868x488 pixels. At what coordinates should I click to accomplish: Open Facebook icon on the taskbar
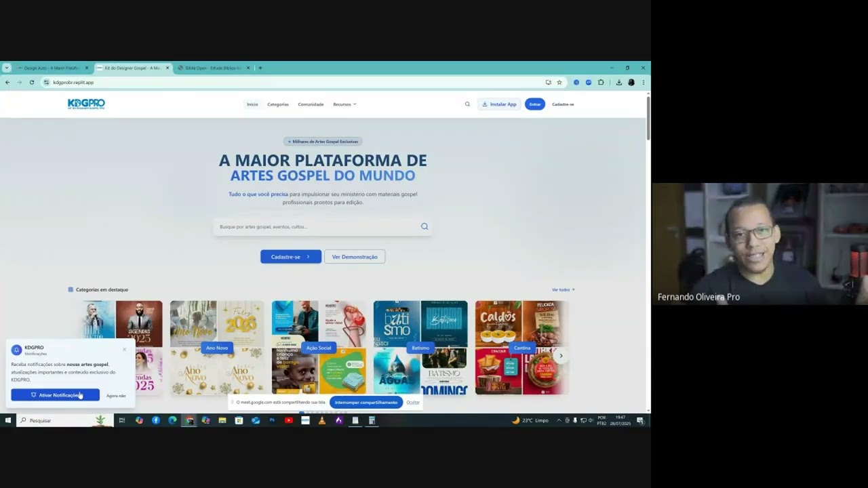click(x=156, y=420)
